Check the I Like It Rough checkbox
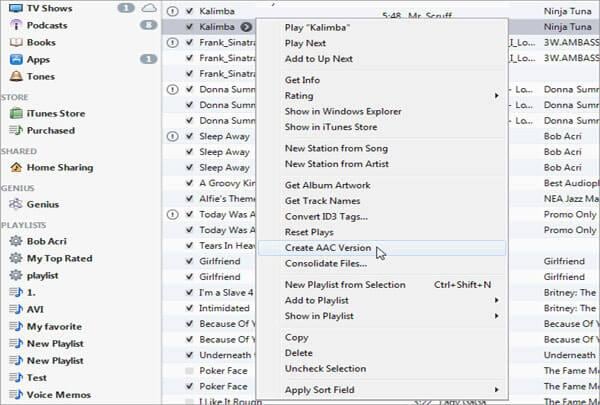 coord(189,402)
